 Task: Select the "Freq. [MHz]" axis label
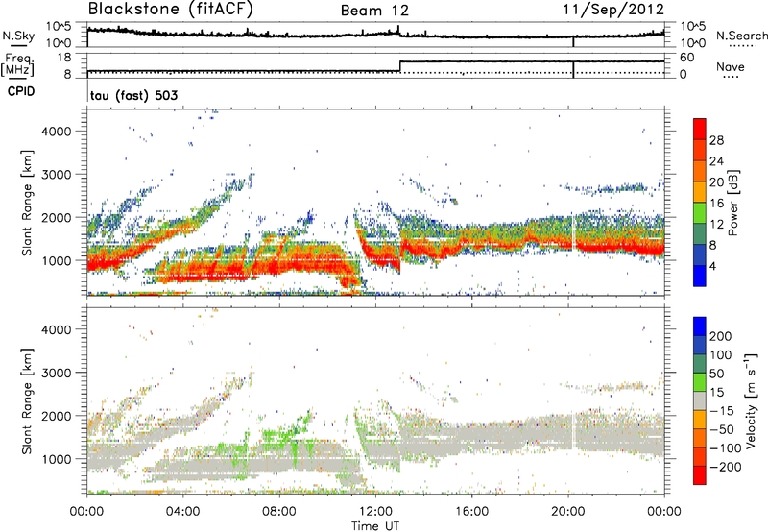click(17, 64)
